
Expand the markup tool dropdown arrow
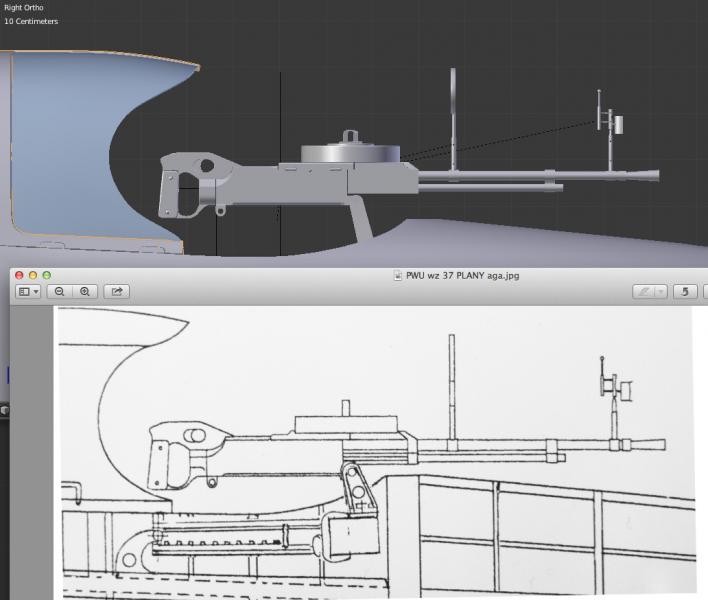660,291
